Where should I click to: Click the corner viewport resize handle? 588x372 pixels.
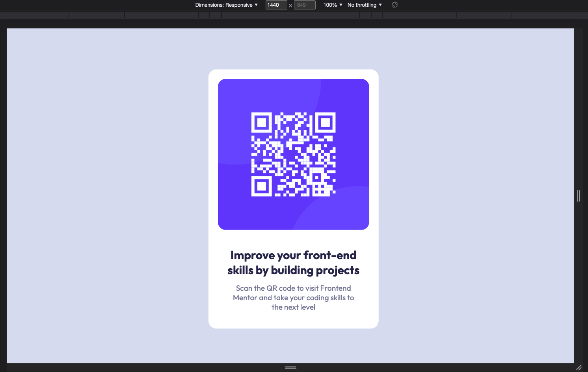point(579,368)
